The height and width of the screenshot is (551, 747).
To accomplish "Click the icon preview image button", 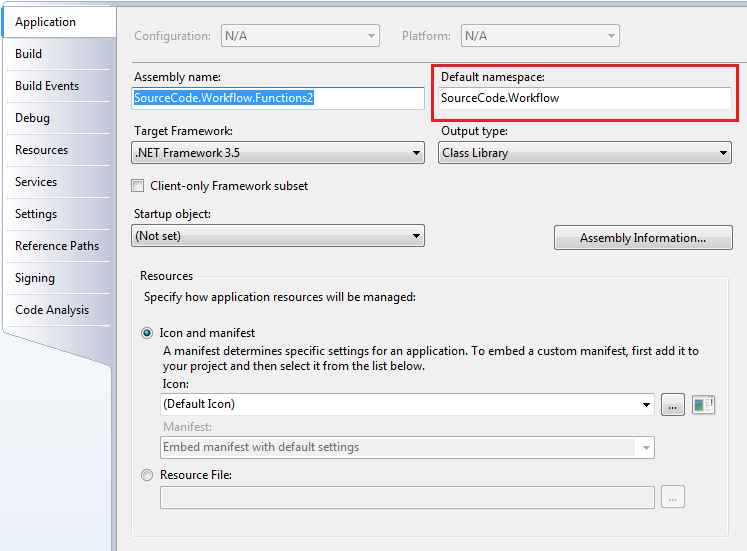I will pyautogui.click(x=703, y=405).
